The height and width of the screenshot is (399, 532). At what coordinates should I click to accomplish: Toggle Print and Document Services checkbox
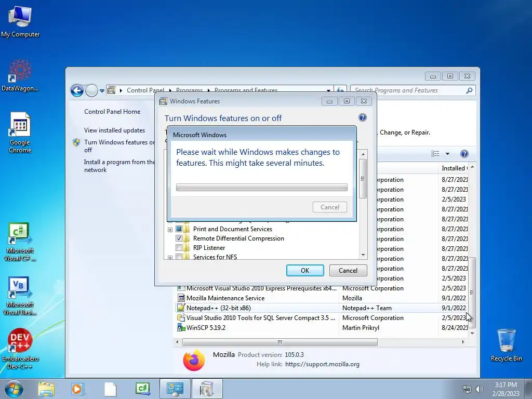[179, 229]
